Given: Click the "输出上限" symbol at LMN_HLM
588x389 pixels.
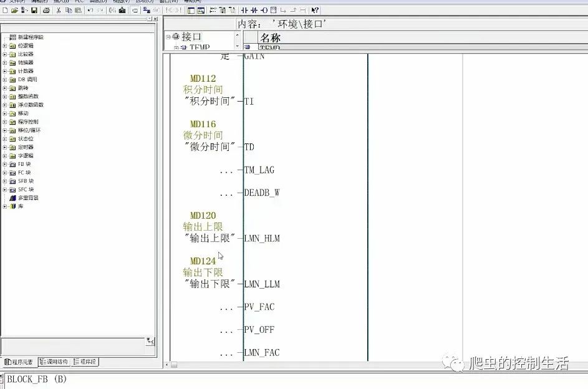Looking at the screenshot, I should pyautogui.click(x=210, y=238).
